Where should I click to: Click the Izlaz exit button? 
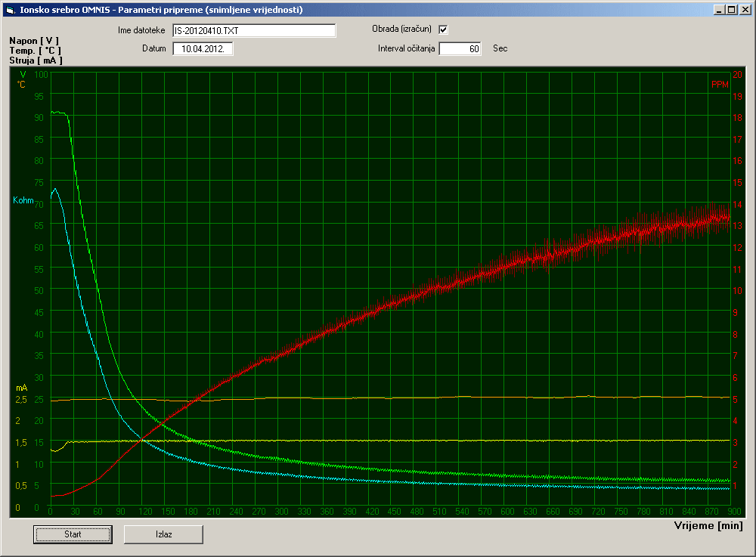163,534
